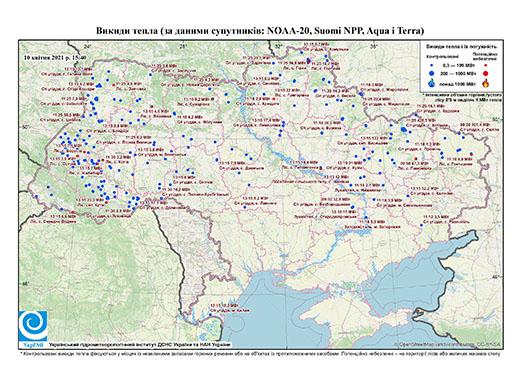
Task: Click the map title mentioning NOAA-20, Suomi NPP
Action: coord(260,31)
